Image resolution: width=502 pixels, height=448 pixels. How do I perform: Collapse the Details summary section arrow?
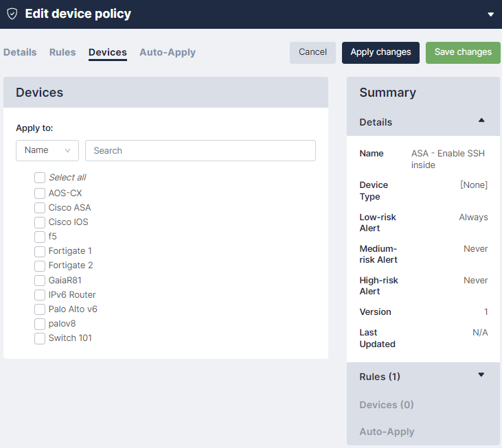pyautogui.click(x=481, y=121)
